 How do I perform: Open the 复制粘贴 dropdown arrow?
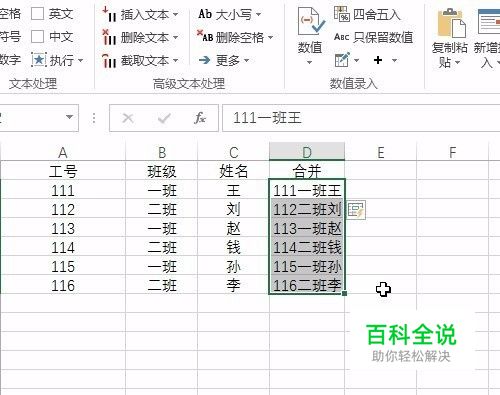click(x=457, y=63)
